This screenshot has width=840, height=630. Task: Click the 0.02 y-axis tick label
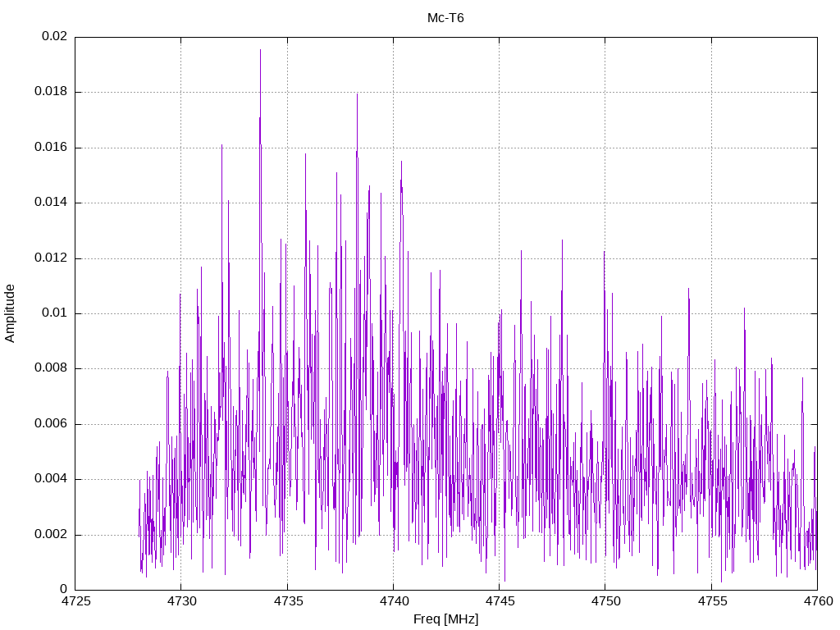[55, 36]
